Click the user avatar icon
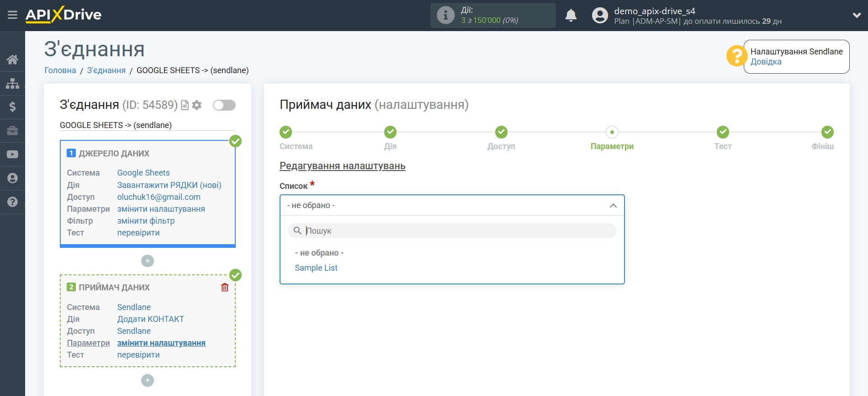The width and height of the screenshot is (868, 396). pyautogui.click(x=600, y=16)
